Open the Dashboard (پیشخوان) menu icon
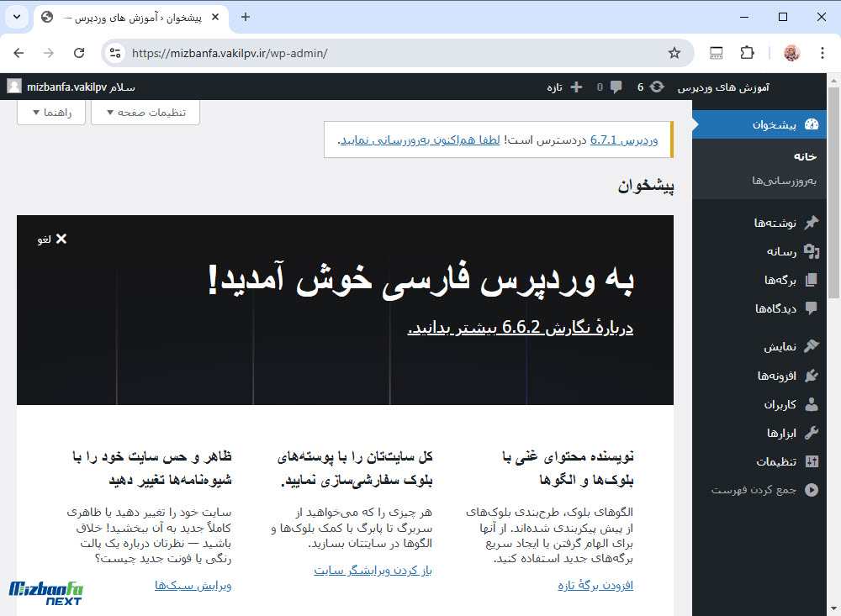 (812, 124)
